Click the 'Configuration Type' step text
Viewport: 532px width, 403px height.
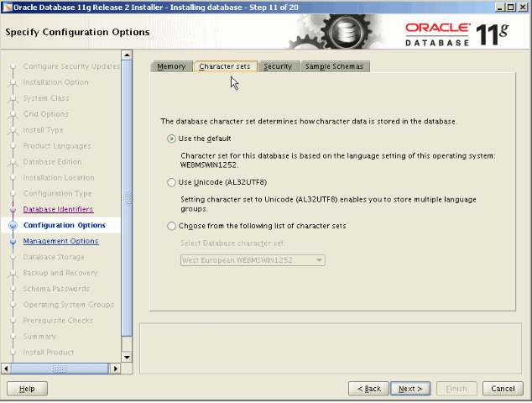pyautogui.click(x=57, y=193)
